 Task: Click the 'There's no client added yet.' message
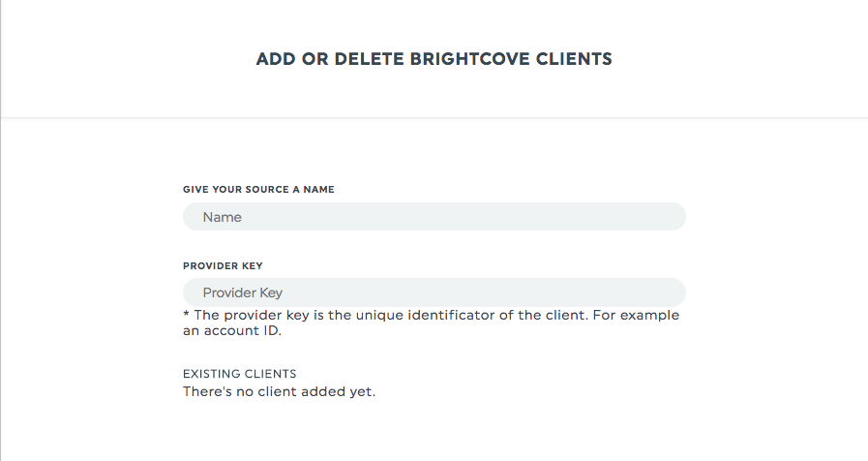click(x=279, y=391)
